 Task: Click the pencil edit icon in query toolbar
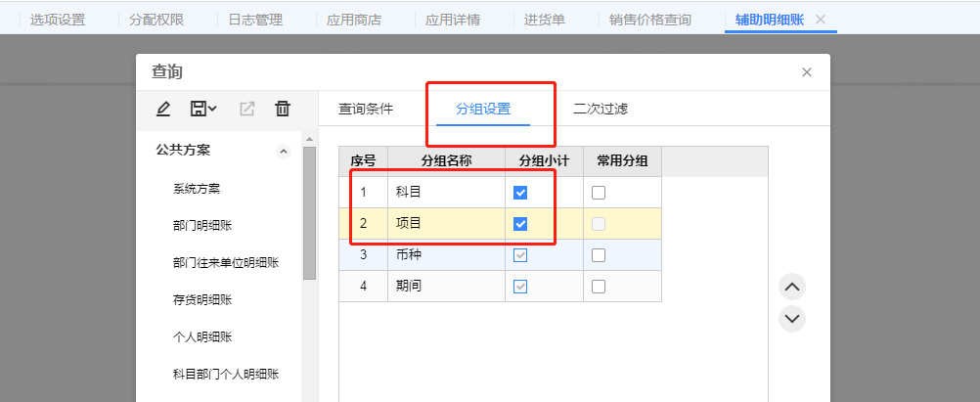click(x=162, y=109)
